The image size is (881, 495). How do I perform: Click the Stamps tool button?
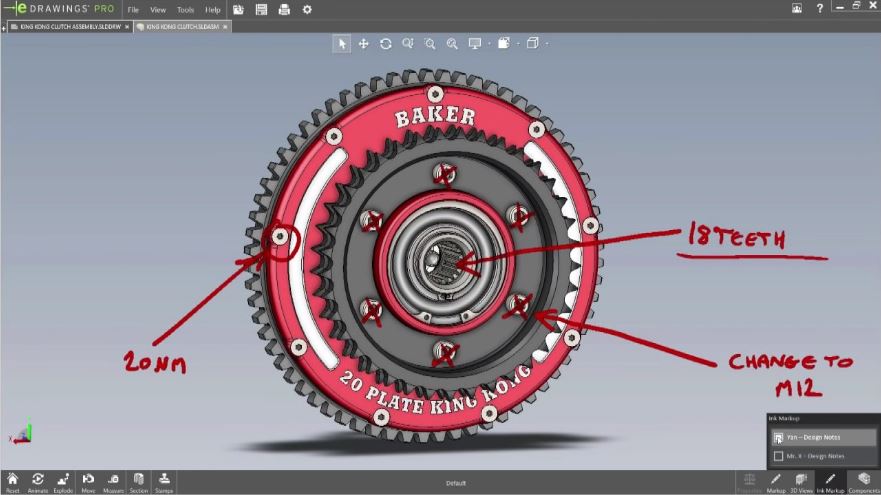pos(164,482)
